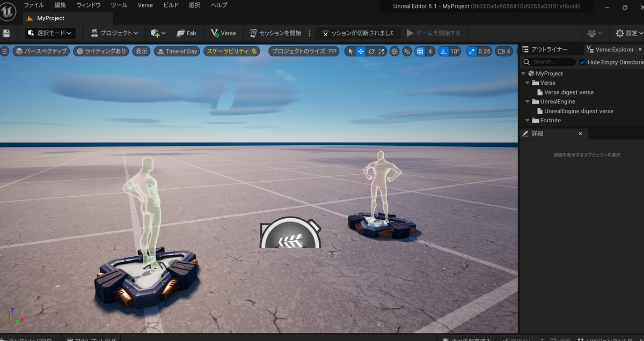The image size is (644, 341).
Task: Change the grid snap value 4
Action: click(x=430, y=51)
